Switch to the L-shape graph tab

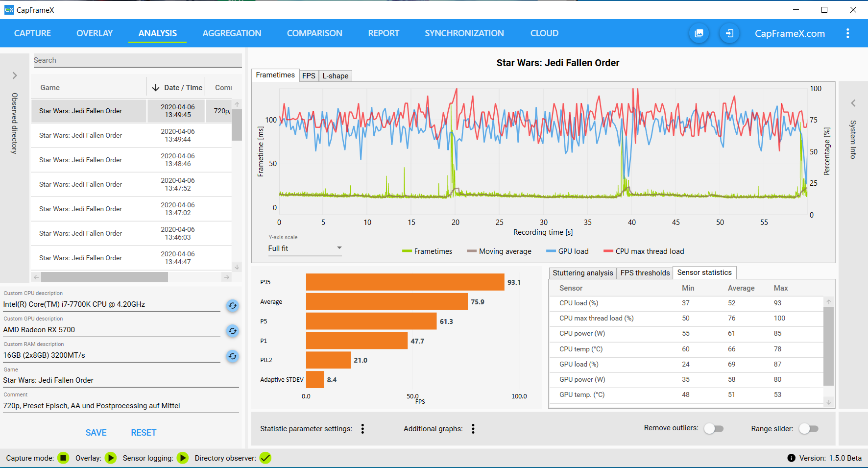pos(336,75)
